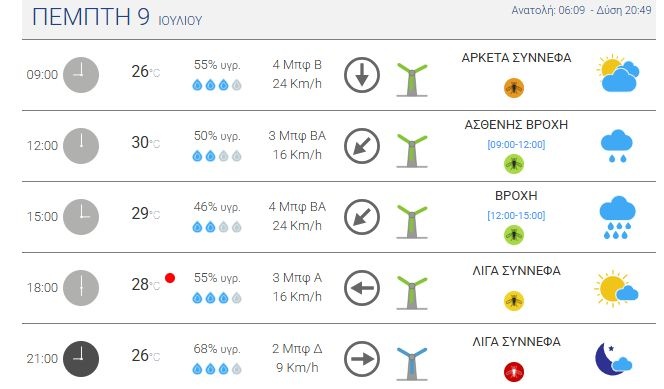Click the orange mosquito indicator at 09:00
This screenshot has width=664, height=389.
514,88
